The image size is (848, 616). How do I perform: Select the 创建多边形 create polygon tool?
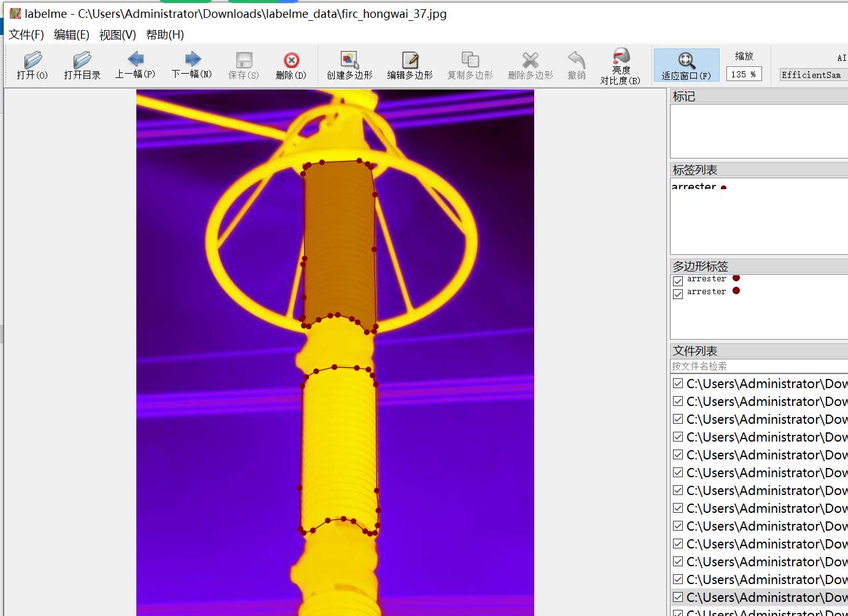(349, 65)
